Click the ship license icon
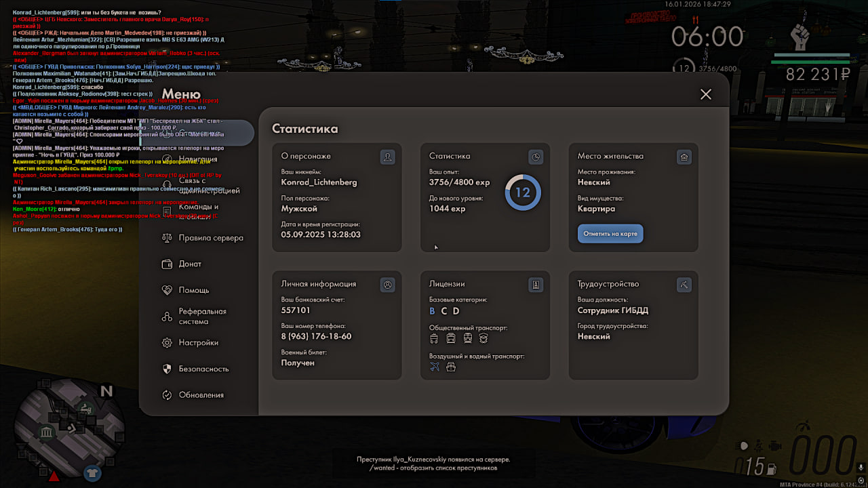Image resolution: width=868 pixels, height=488 pixels. 451,367
